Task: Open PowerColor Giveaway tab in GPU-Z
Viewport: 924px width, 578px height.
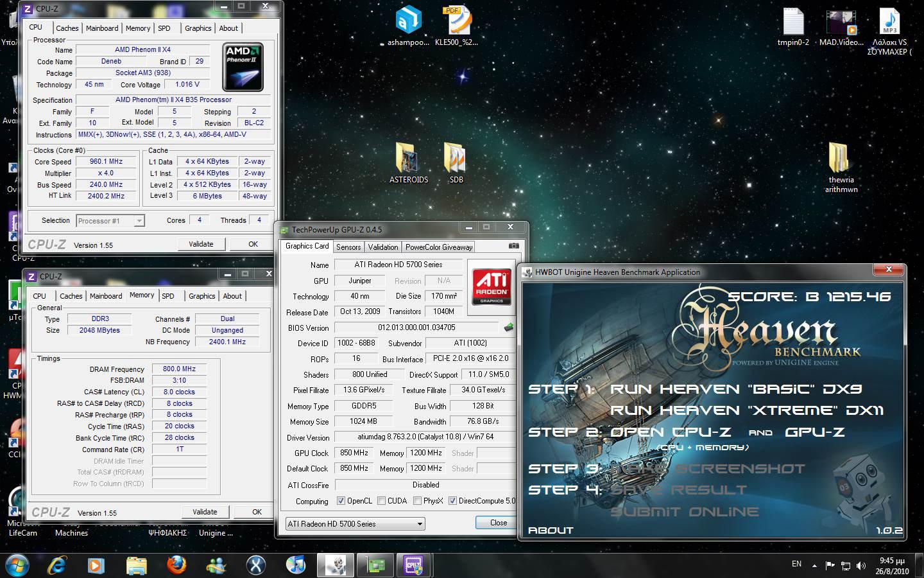Action: [439, 247]
